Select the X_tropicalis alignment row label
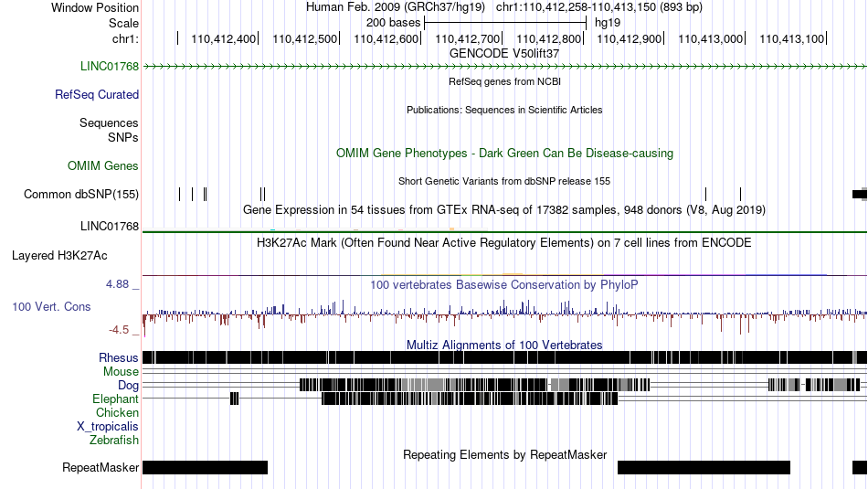868x489 pixels. (x=108, y=427)
